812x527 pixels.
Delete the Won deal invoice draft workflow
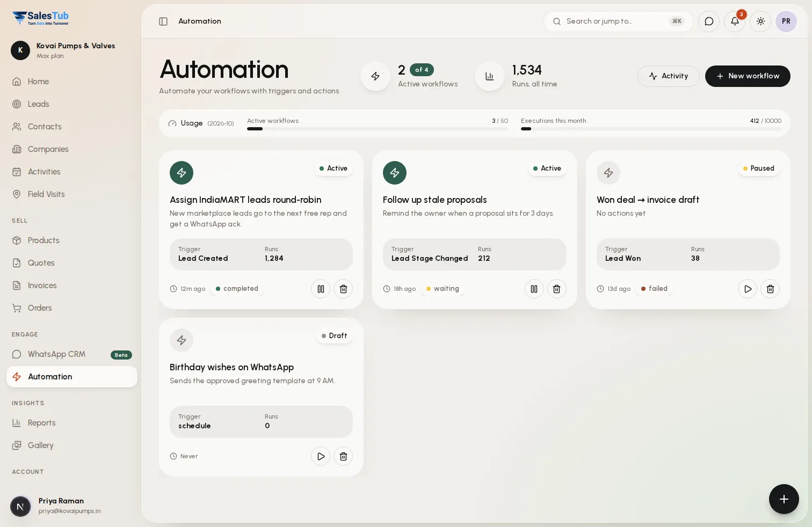pyautogui.click(x=770, y=289)
